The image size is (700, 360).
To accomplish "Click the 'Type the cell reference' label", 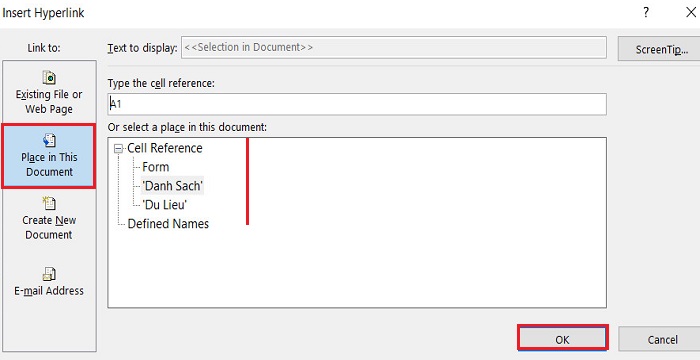I will [161, 84].
